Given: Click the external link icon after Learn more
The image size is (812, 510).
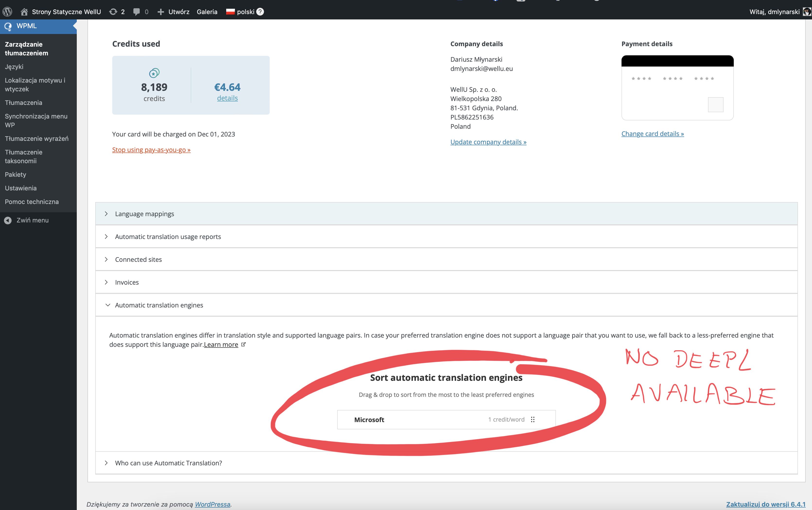Looking at the screenshot, I should pos(243,345).
